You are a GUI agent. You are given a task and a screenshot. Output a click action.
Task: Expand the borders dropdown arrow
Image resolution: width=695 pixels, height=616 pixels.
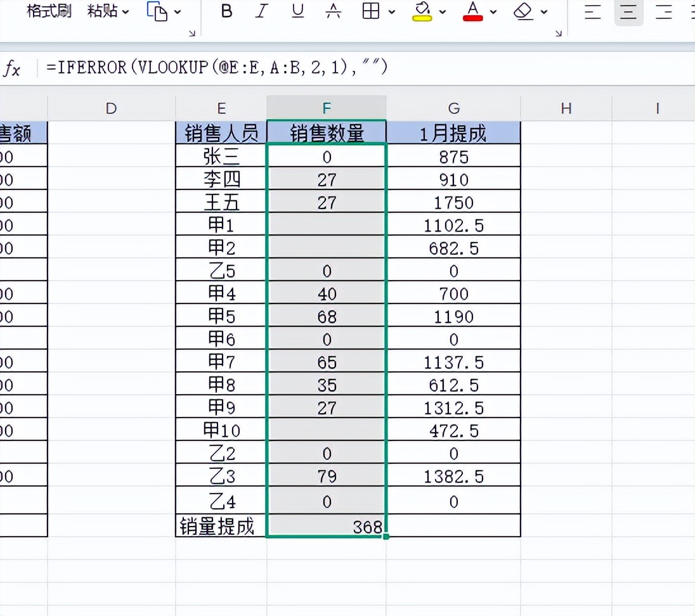(x=392, y=12)
